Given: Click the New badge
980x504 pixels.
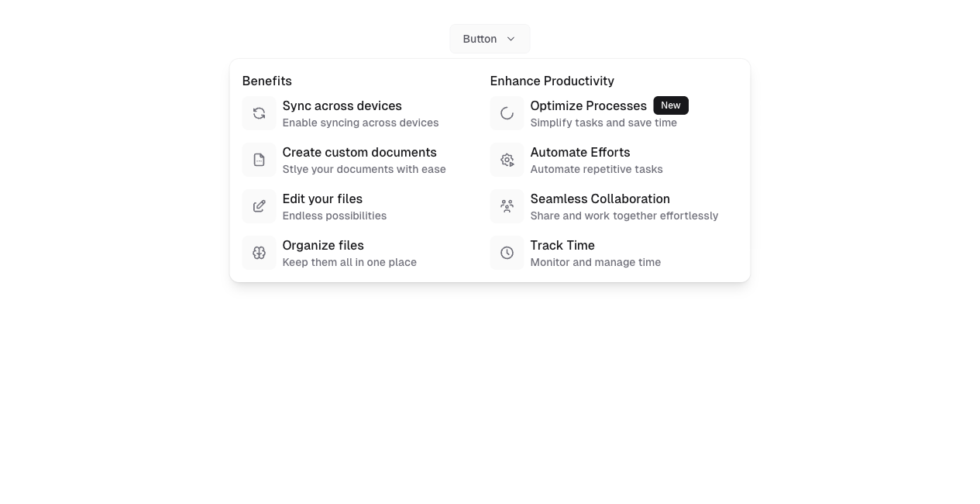Looking at the screenshot, I should click(671, 105).
